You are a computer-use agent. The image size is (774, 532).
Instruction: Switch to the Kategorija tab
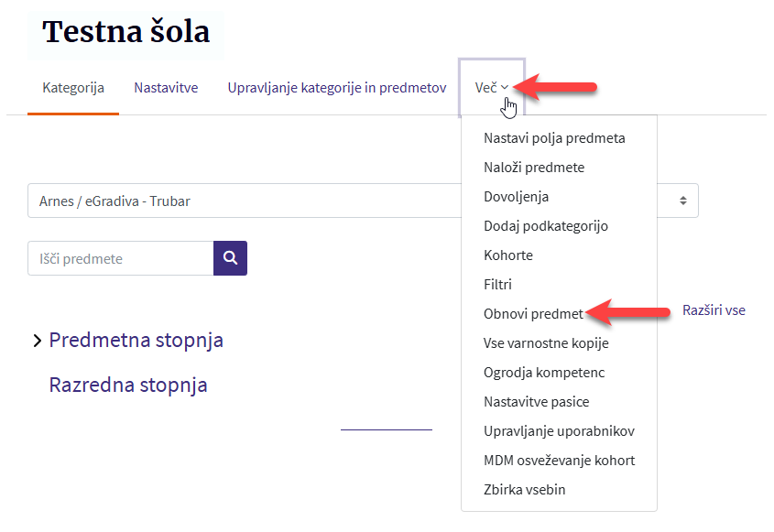[x=73, y=88]
